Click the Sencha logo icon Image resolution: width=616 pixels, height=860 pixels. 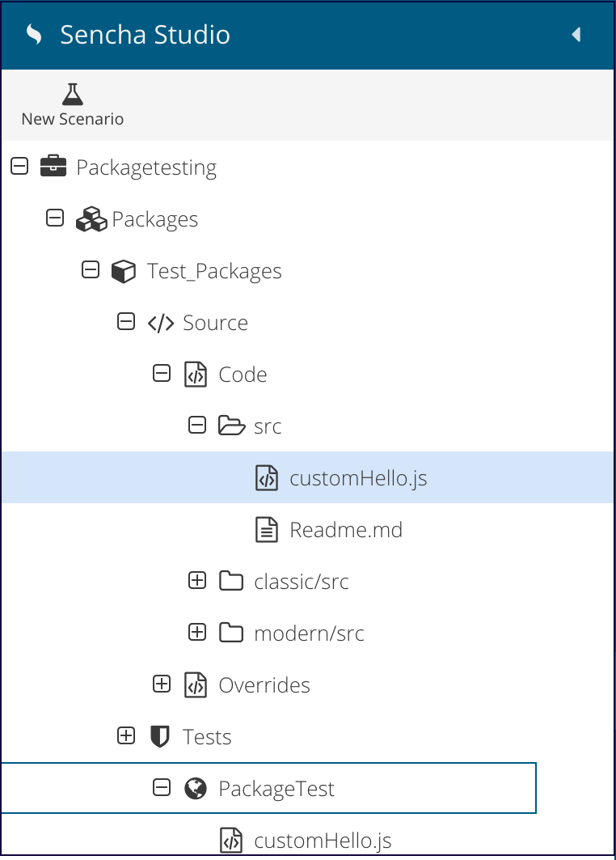pyautogui.click(x=34, y=35)
